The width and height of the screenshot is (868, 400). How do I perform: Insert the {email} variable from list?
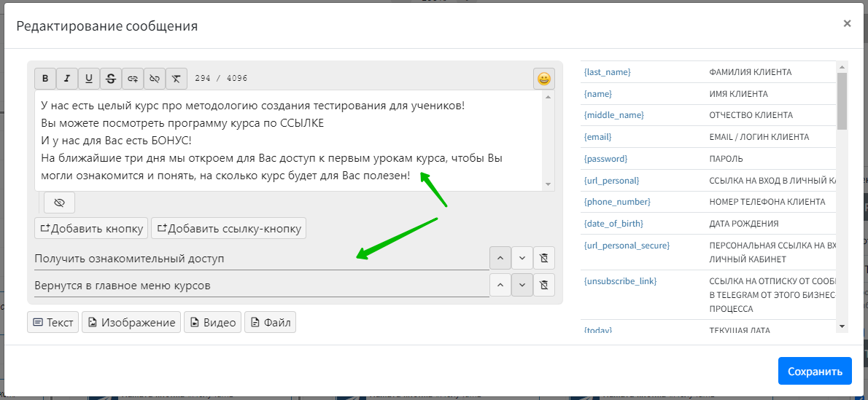click(x=598, y=137)
